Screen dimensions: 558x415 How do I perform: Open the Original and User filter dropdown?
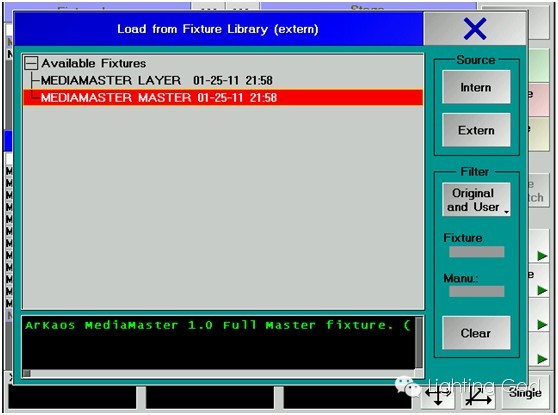tap(476, 200)
